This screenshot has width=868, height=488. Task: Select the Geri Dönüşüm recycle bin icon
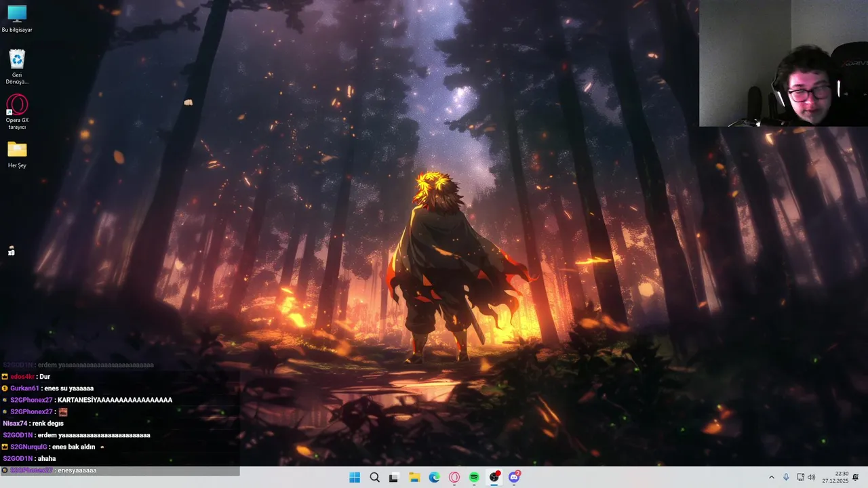pos(17,67)
